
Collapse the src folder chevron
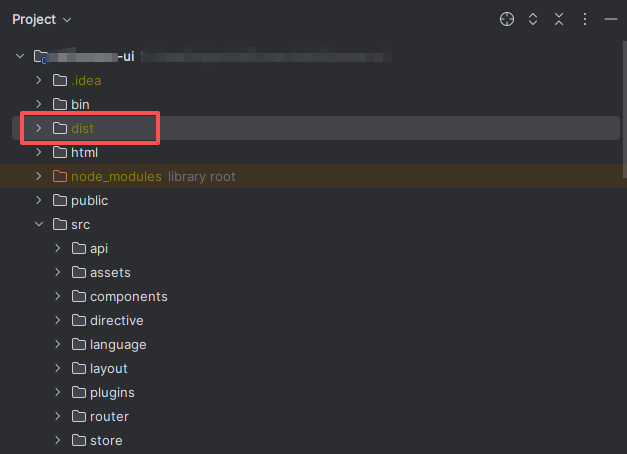[38, 224]
